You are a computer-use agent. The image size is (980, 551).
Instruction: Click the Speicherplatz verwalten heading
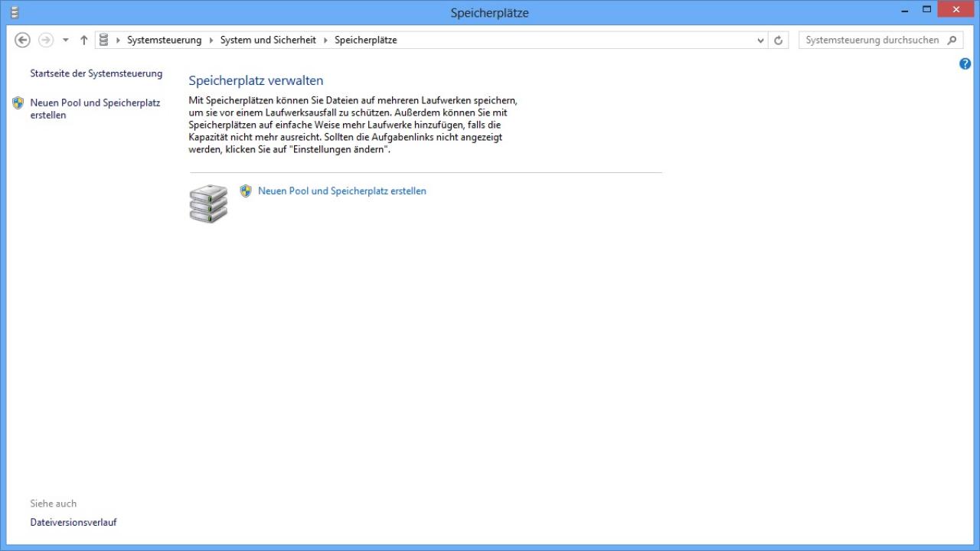coord(256,80)
